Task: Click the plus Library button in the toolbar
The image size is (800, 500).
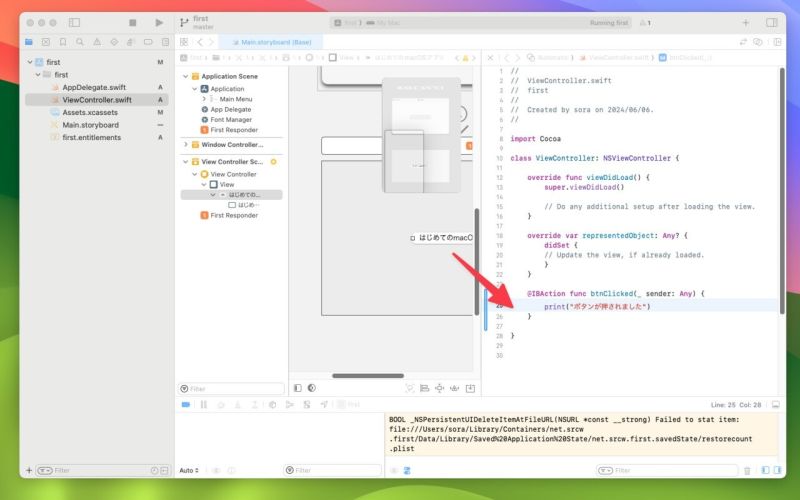Action: (x=745, y=22)
